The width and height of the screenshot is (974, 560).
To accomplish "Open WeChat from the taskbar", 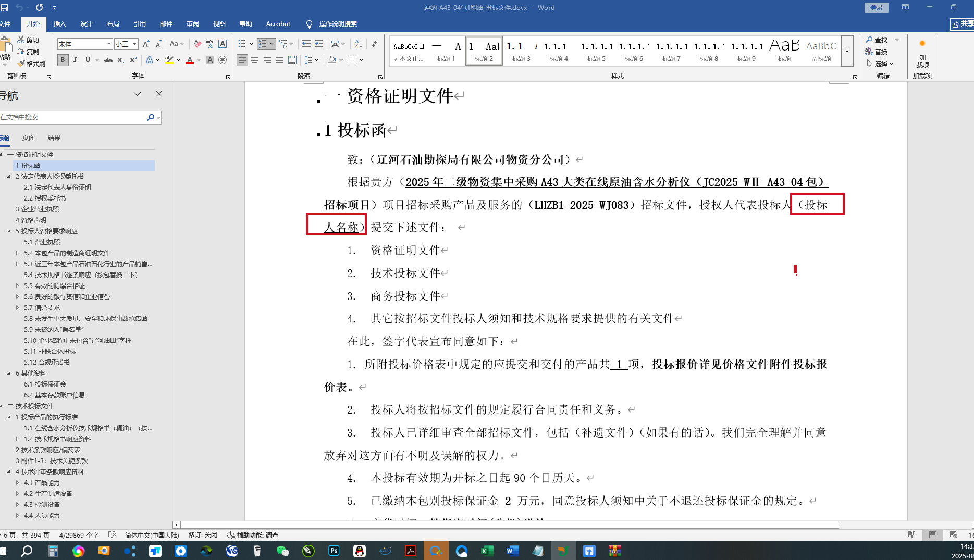I will pyautogui.click(x=283, y=551).
